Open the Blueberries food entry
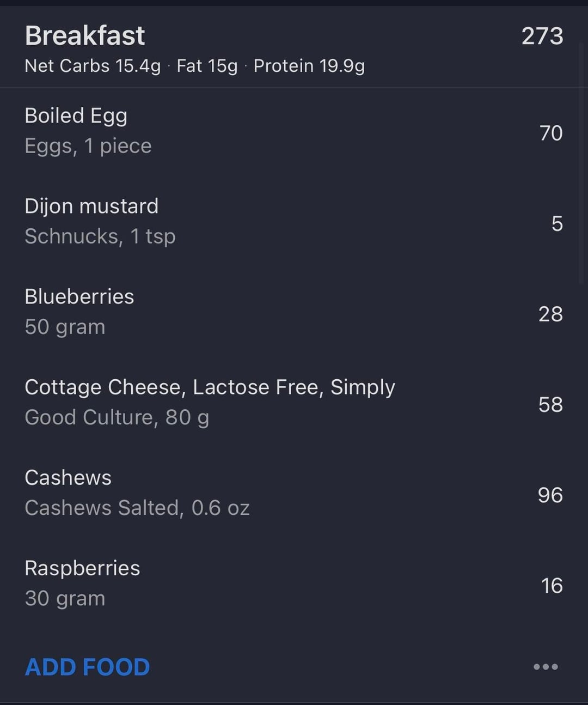The width and height of the screenshot is (588, 705). [79, 297]
